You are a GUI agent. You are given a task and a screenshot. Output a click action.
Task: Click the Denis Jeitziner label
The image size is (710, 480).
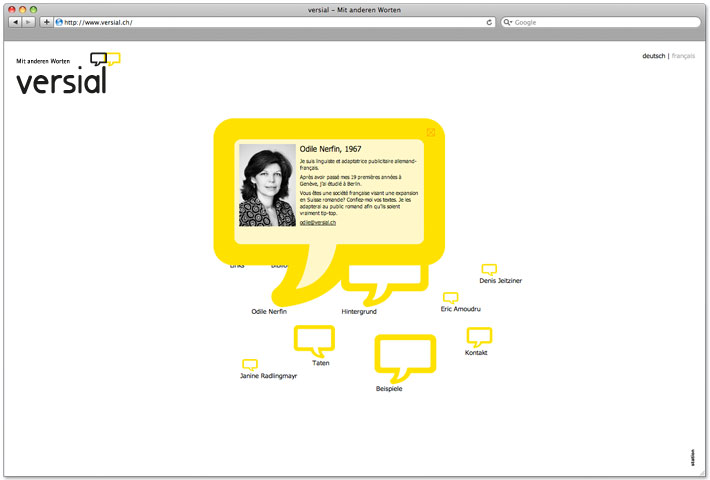[501, 281]
